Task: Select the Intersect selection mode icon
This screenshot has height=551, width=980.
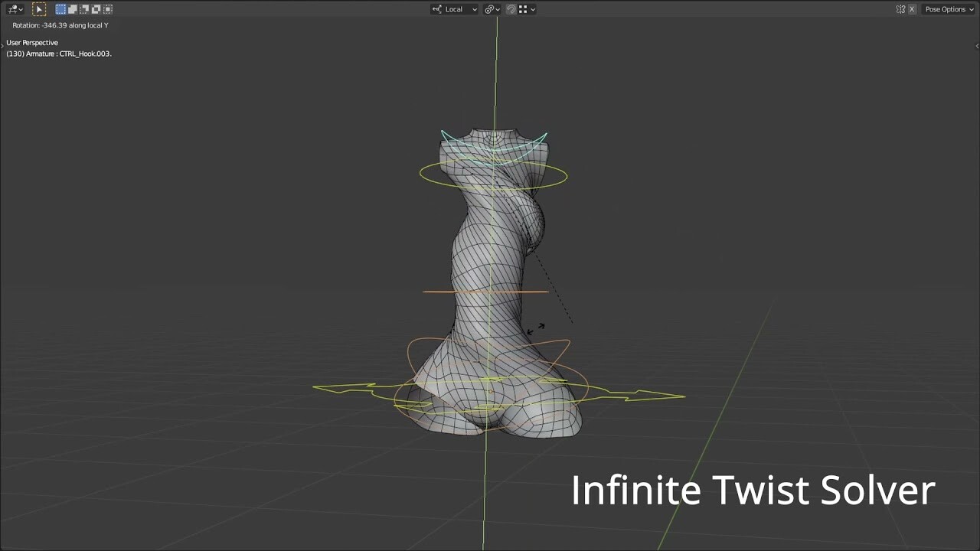Action: [x=108, y=9]
